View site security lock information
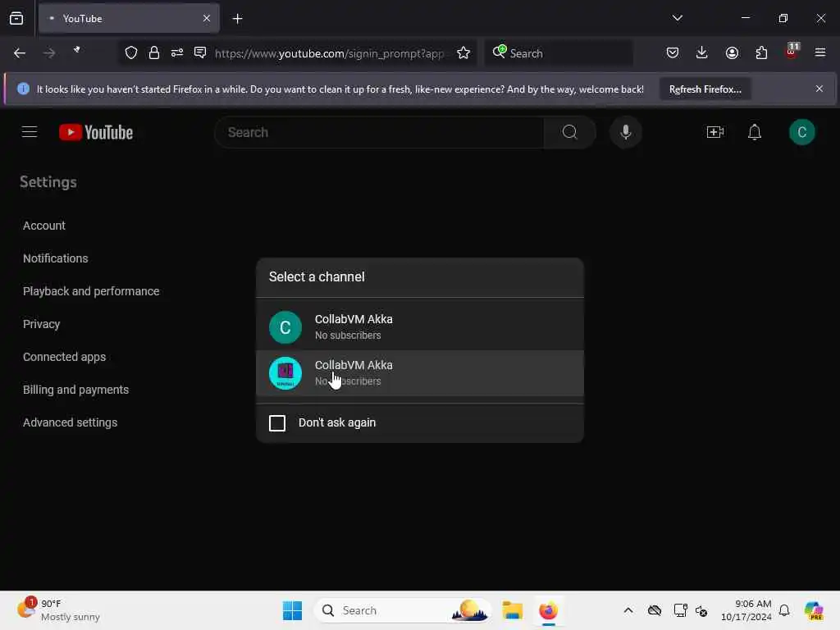Screen dimensions: 840x630 (x=153, y=52)
